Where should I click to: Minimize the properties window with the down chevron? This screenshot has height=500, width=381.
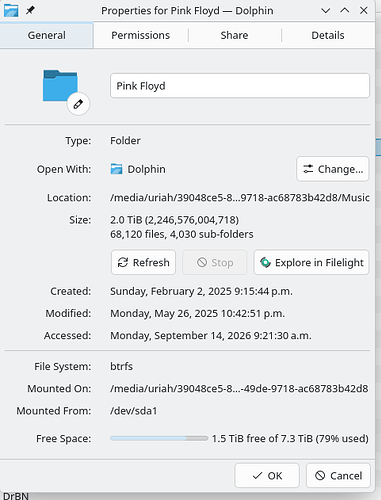[x=326, y=11]
